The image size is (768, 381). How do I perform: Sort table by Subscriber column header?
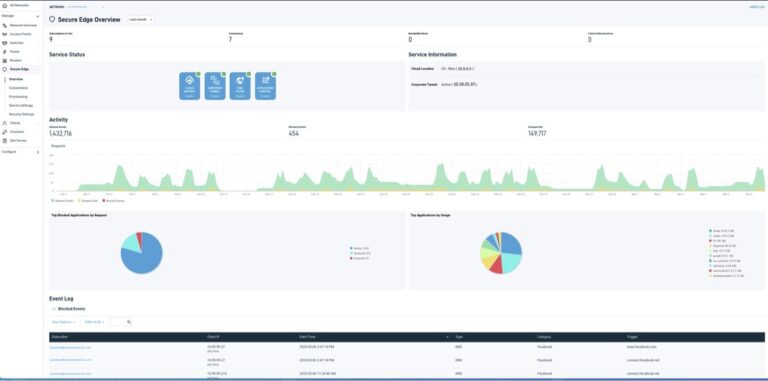(x=59, y=337)
